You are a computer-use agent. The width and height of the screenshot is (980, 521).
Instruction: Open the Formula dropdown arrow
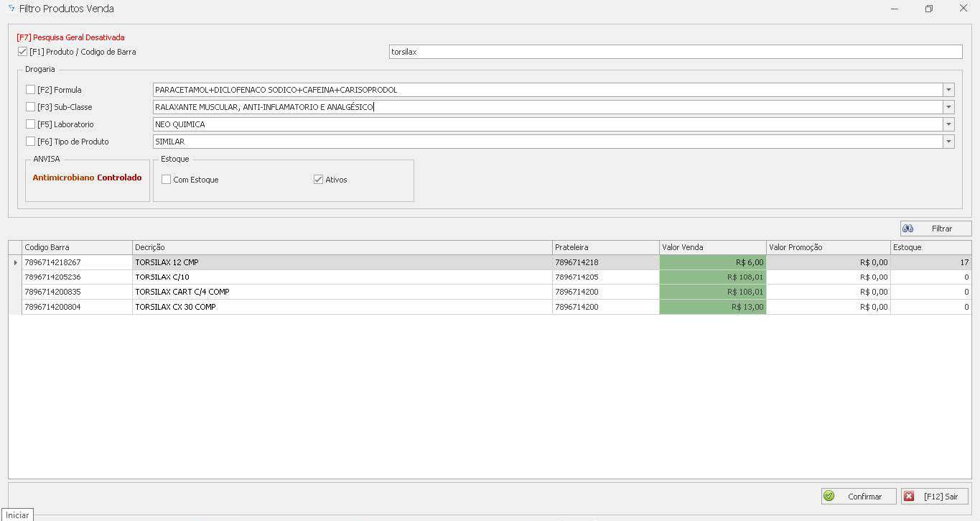click(949, 90)
